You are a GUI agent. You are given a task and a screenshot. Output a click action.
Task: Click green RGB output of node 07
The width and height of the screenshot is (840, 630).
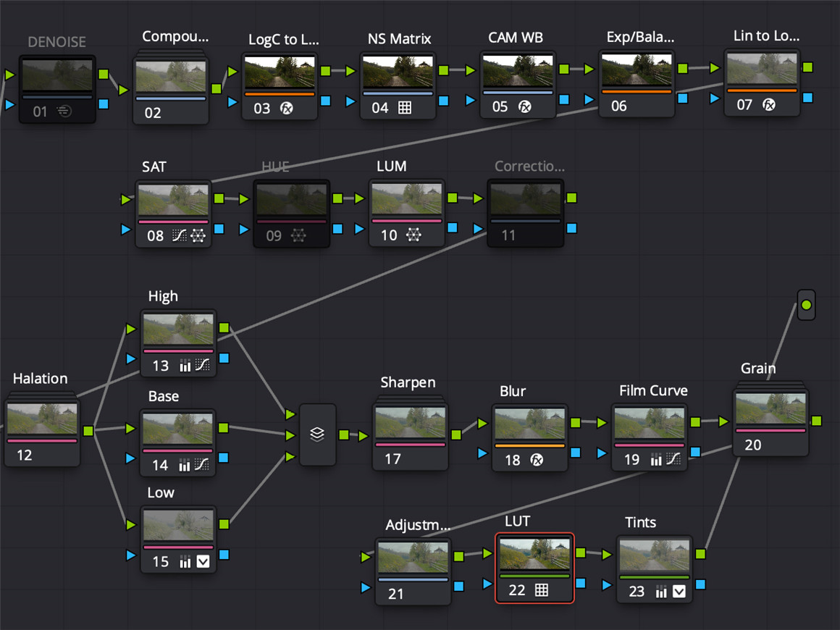point(807,67)
